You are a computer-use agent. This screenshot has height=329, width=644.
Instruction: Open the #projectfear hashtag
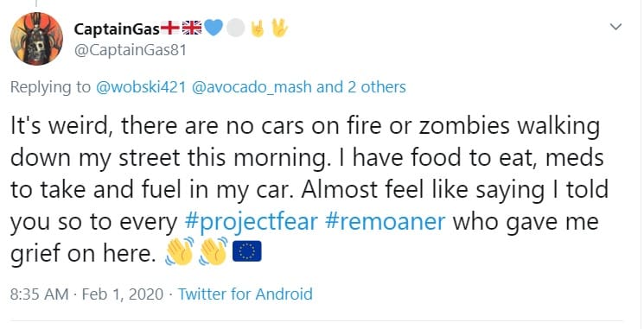(251, 222)
